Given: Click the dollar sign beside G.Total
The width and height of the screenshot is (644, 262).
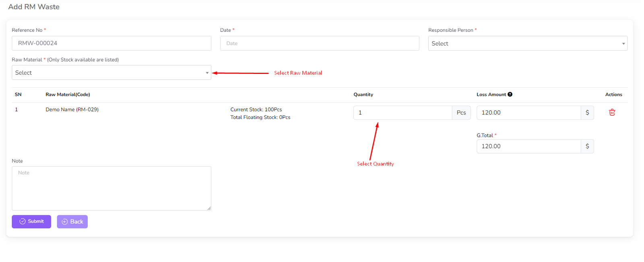Looking at the screenshot, I should point(587,146).
